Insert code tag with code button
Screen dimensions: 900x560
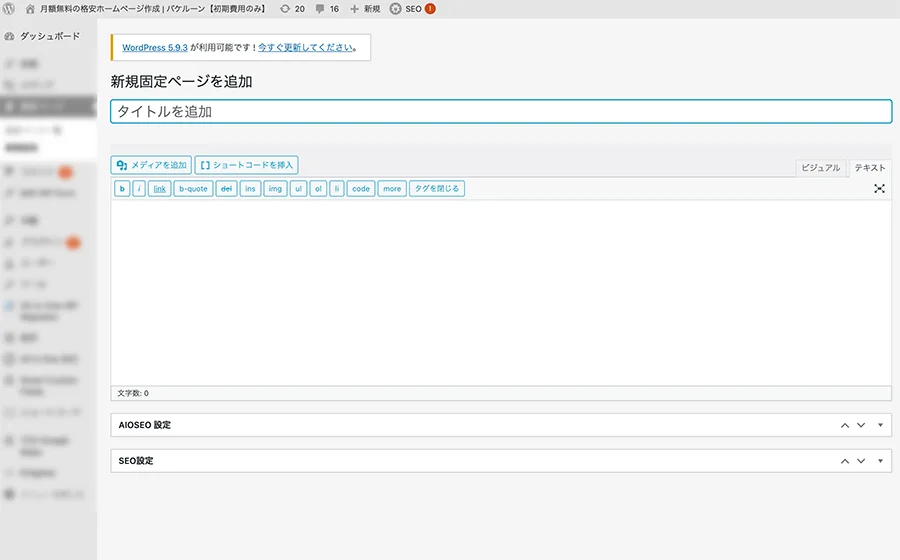pos(361,189)
